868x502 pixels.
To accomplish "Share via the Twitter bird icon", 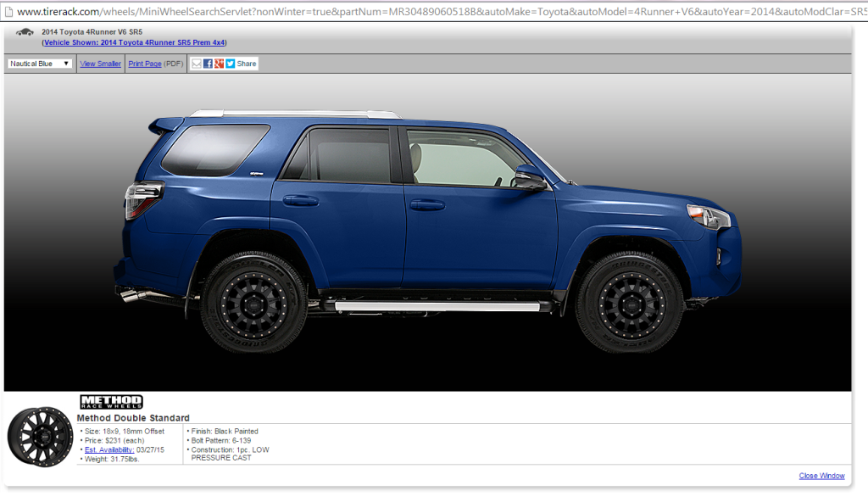I will (230, 64).
